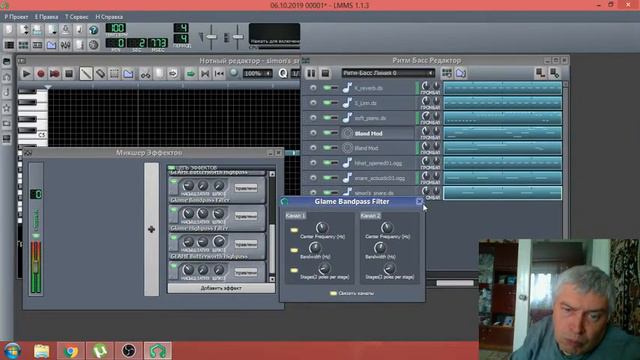Click the What's This help icon
The image size is (640, 360).
[x=93, y=30]
